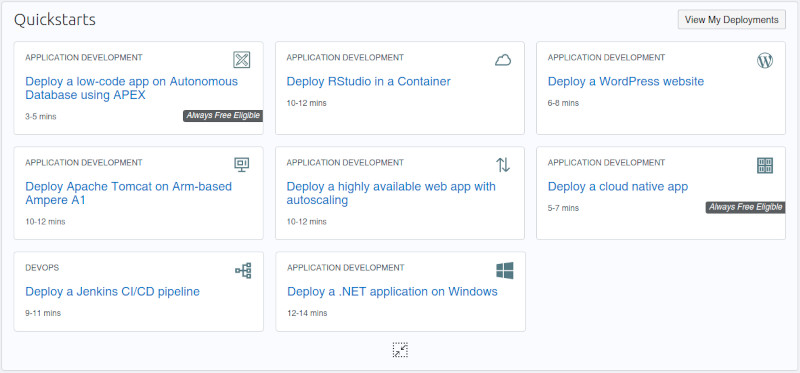Click the Always Free Eligible badge on cloud native card
Screen dimensions: 800x373
coord(745,207)
